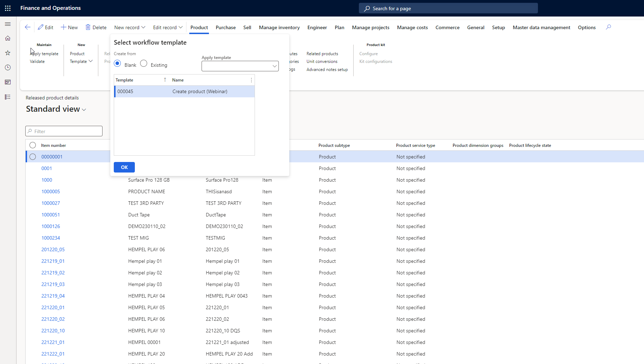Click Advanced notes setup
Screen dimensions: 644x364
[327, 70]
